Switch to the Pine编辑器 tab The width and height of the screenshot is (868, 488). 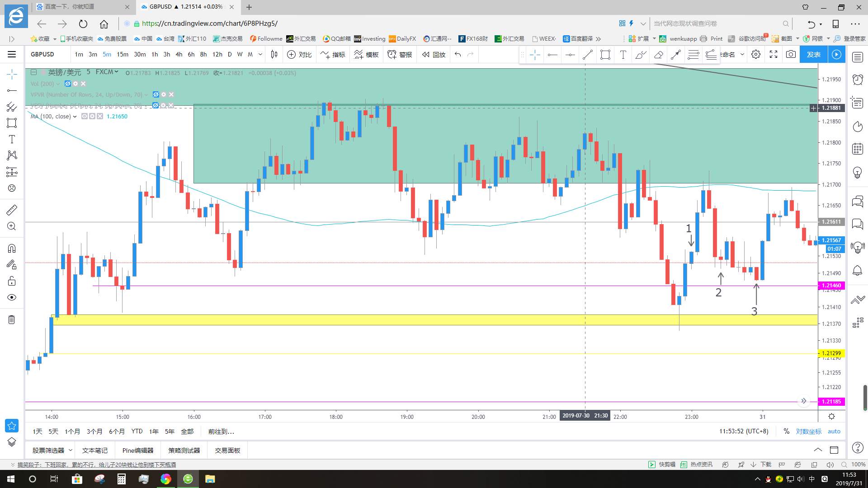coord(138,450)
